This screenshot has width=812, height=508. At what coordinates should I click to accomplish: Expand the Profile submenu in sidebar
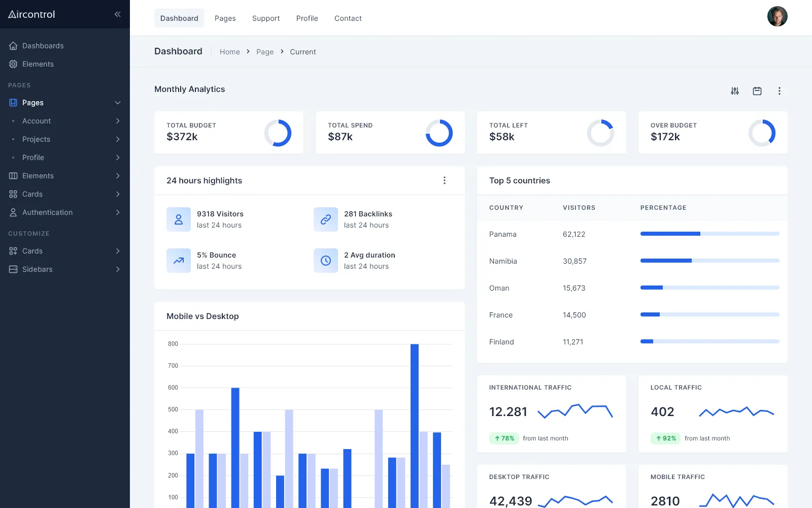point(118,157)
